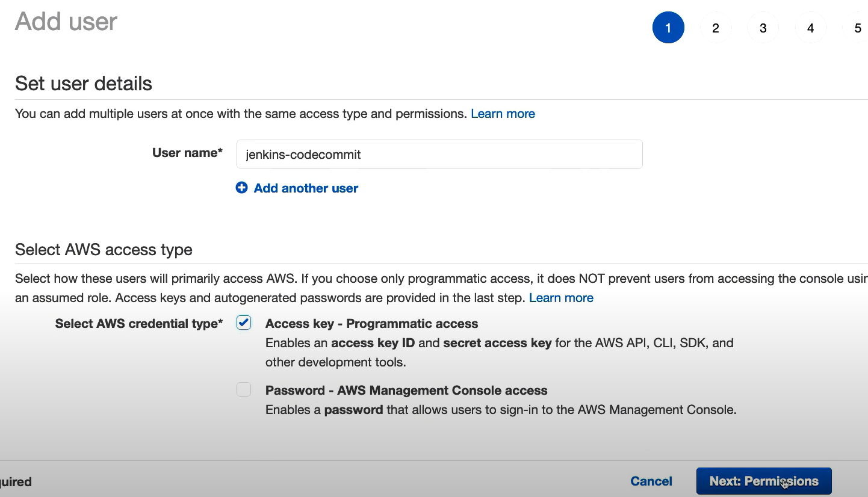868x497 pixels.
Task: Open Learn more link about adding multiple users
Action: pyautogui.click(x=503, y=114)
